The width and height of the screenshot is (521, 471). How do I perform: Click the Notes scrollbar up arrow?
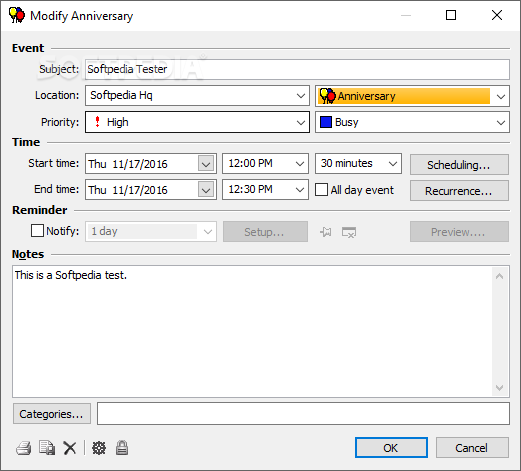coord(499,276)
